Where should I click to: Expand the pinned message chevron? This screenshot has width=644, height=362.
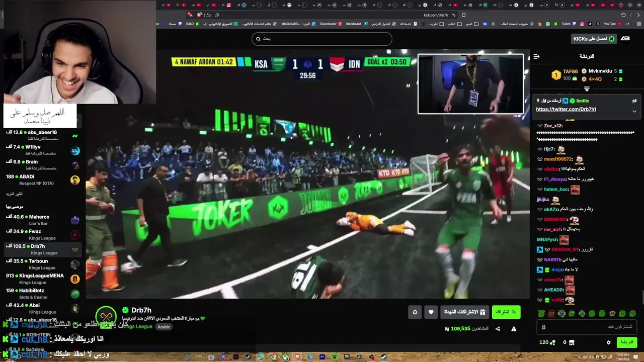pyautogui.click(x=634, y=111)
